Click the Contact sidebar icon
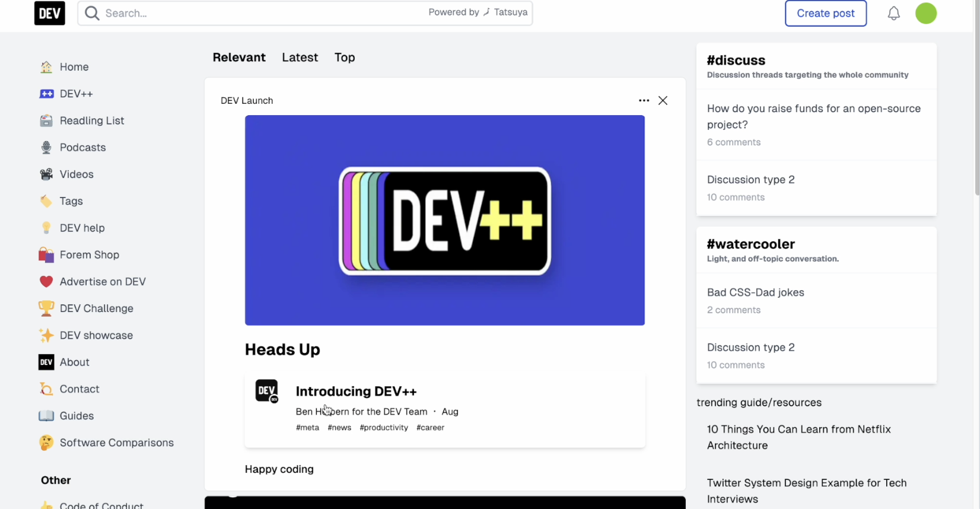This screenshot has width=980, height=509. coord(46,389)
